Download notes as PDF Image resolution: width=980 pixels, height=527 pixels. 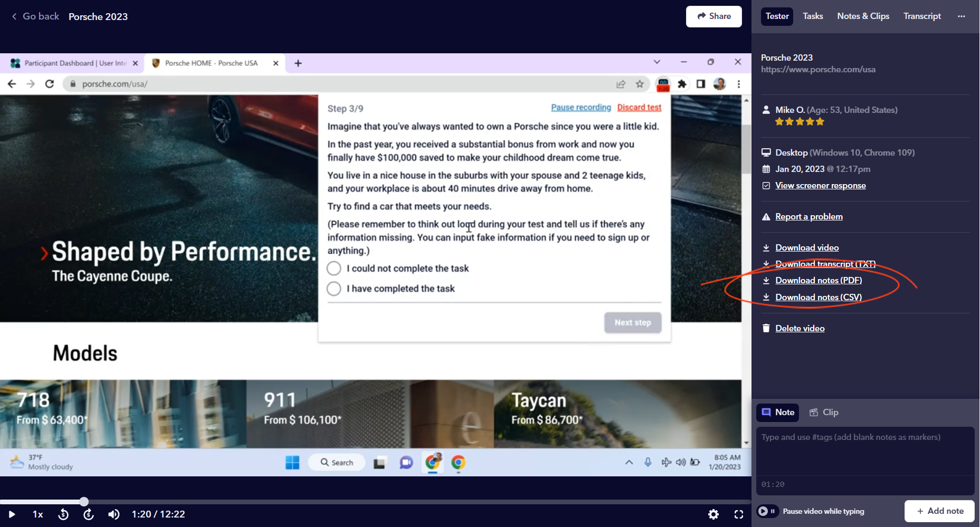pos(818,281)
